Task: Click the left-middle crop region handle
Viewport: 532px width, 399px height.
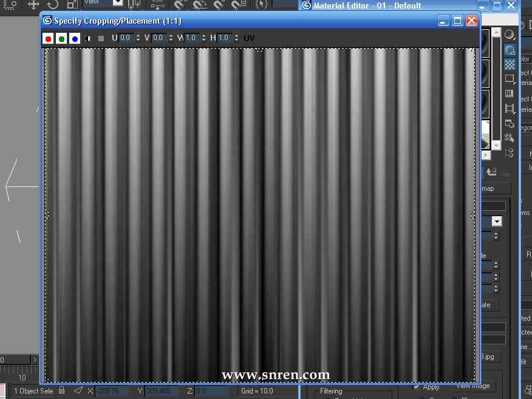Action: 47,215
